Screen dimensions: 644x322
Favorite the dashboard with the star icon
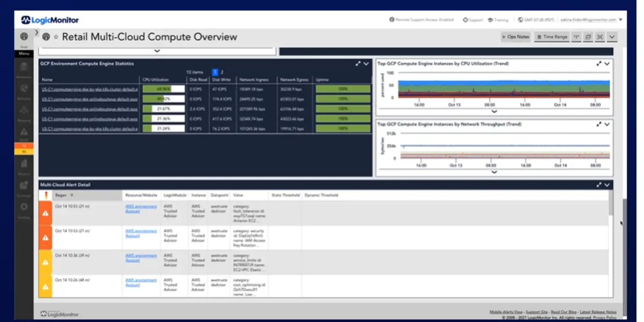(x=56, y=38)
